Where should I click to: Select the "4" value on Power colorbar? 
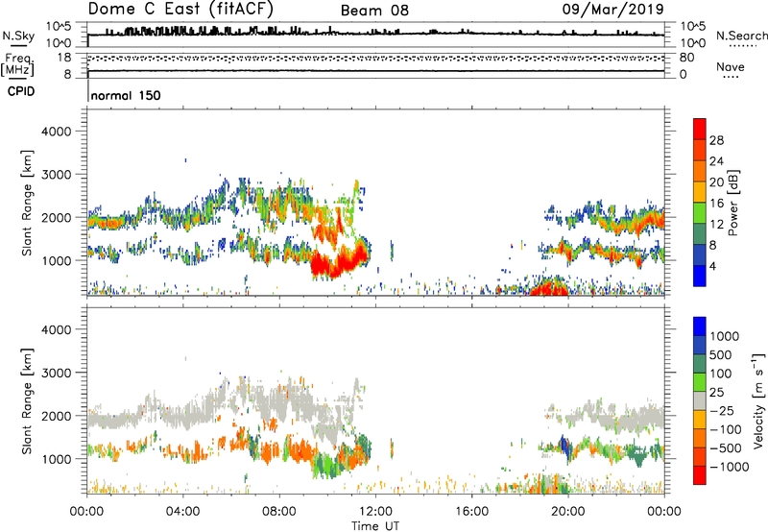[x=713, y=266]
